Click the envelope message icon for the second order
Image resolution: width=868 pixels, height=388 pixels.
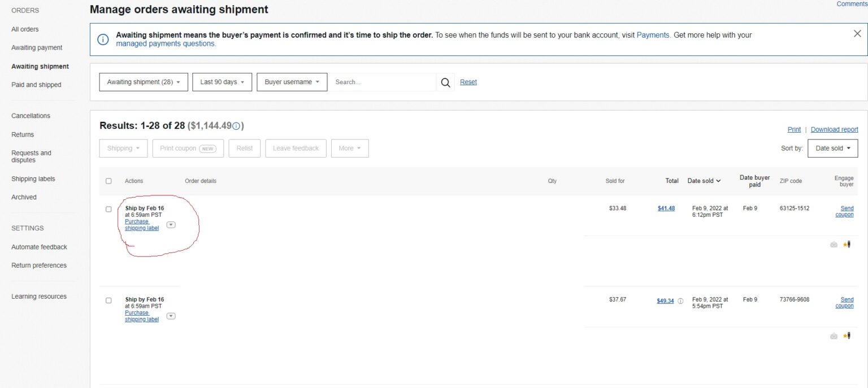(x=834, y=336)
